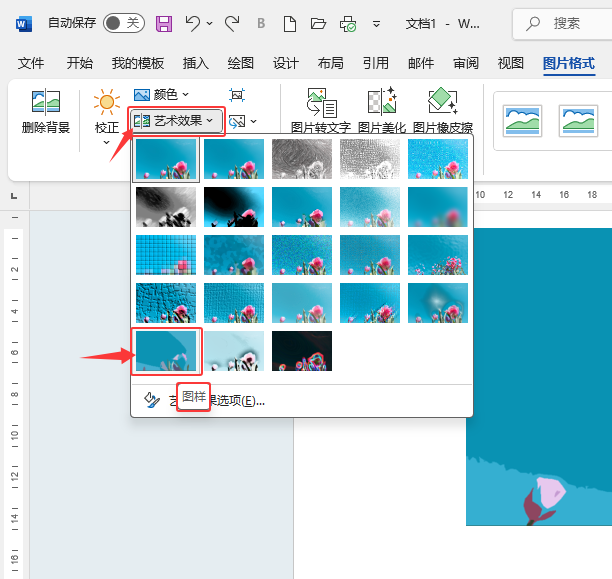Click the tab selector at the ruler corner
Viewport: 612px width, 579px height.
pos(14,196)
